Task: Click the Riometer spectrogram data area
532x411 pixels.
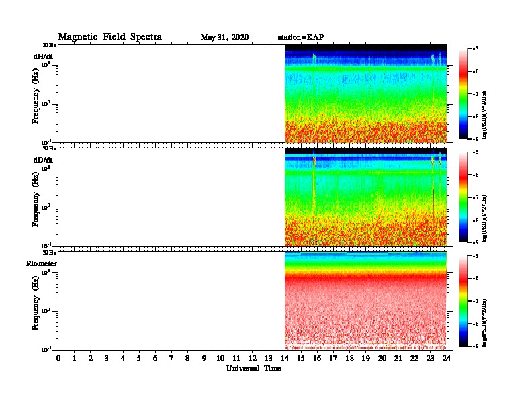Action: tap(365, 301)
